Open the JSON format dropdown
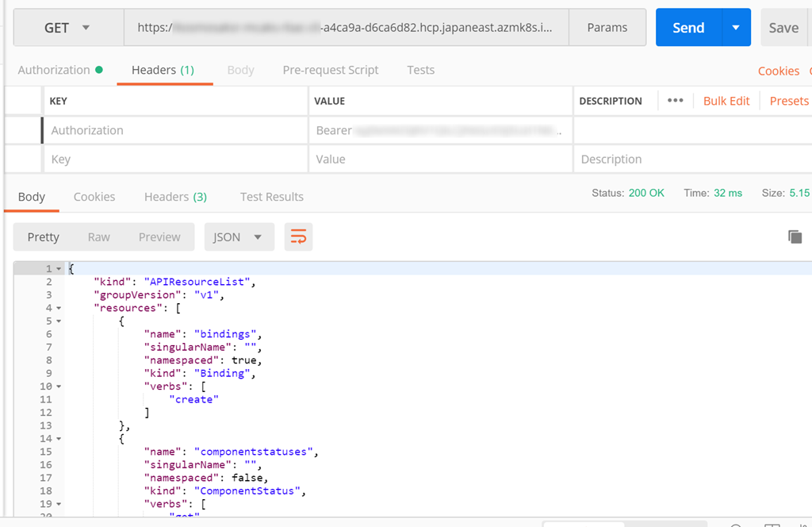Image resolution: width=812 pixels, height=527 pixels. click(239, 237)
